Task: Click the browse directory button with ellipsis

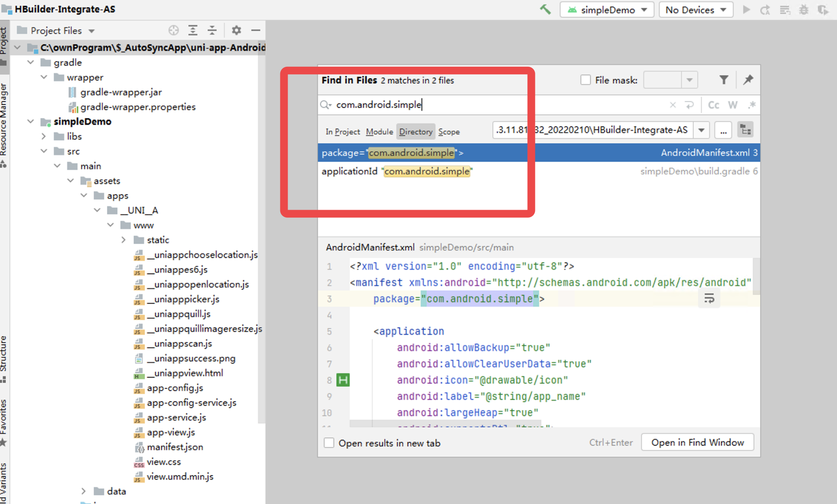Action: [723, 130]
